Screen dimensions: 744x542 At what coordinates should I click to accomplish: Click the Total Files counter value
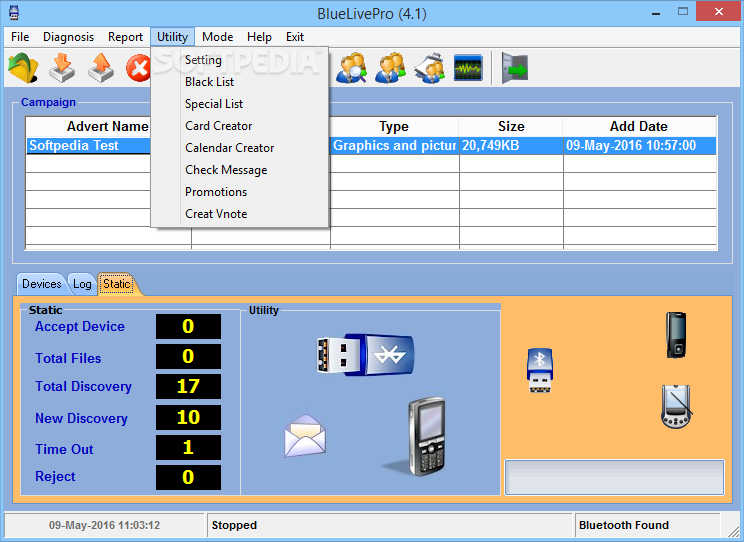[x=188, y=356]
